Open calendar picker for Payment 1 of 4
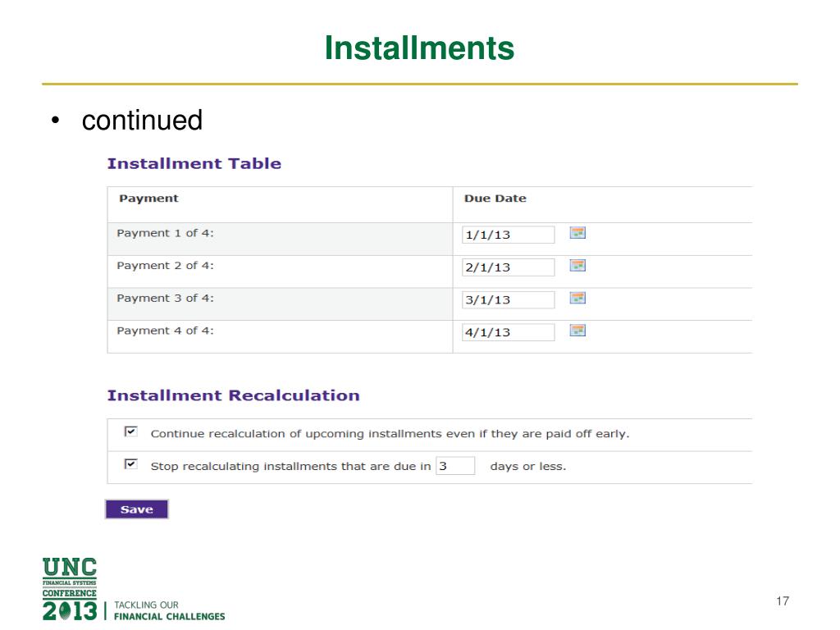Screen dimensions: 840x630 (577, 233)
